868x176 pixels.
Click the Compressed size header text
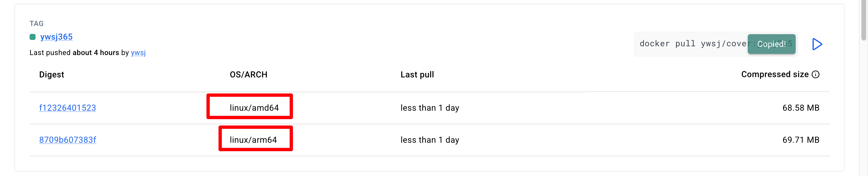pyautogui.click(x=775, y=75)
